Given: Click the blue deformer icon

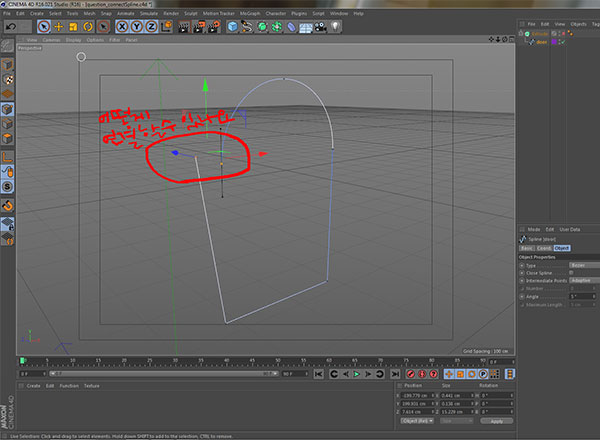Looking at the screenshot, I should 291,27.
